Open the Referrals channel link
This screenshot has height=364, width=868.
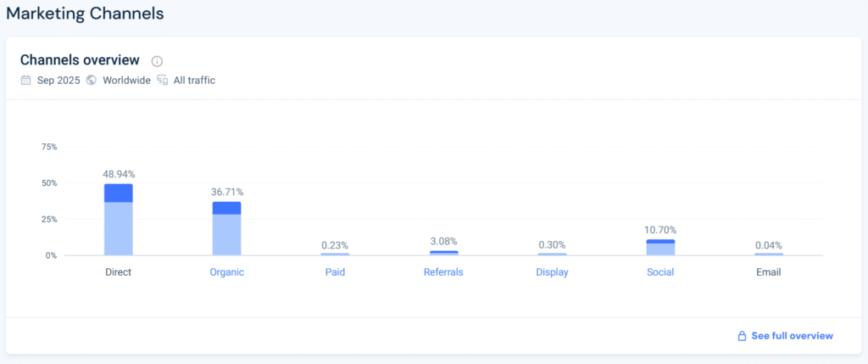tap(443, 272)
